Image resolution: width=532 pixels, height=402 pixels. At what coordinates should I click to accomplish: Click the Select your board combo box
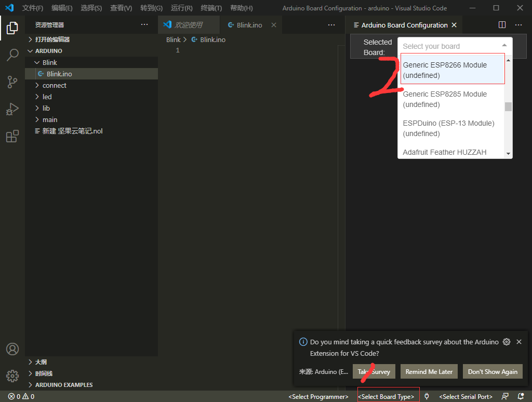coord(455,46)
